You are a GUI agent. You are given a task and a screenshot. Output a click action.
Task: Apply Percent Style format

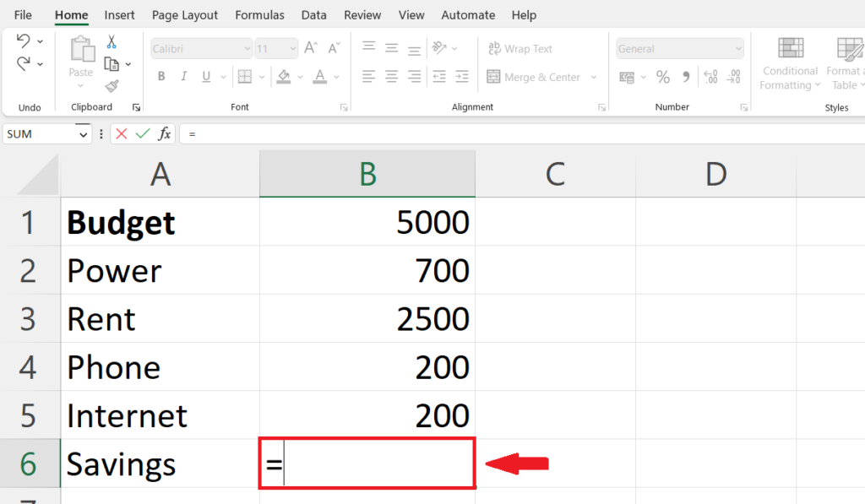click(x=662, y=77)
